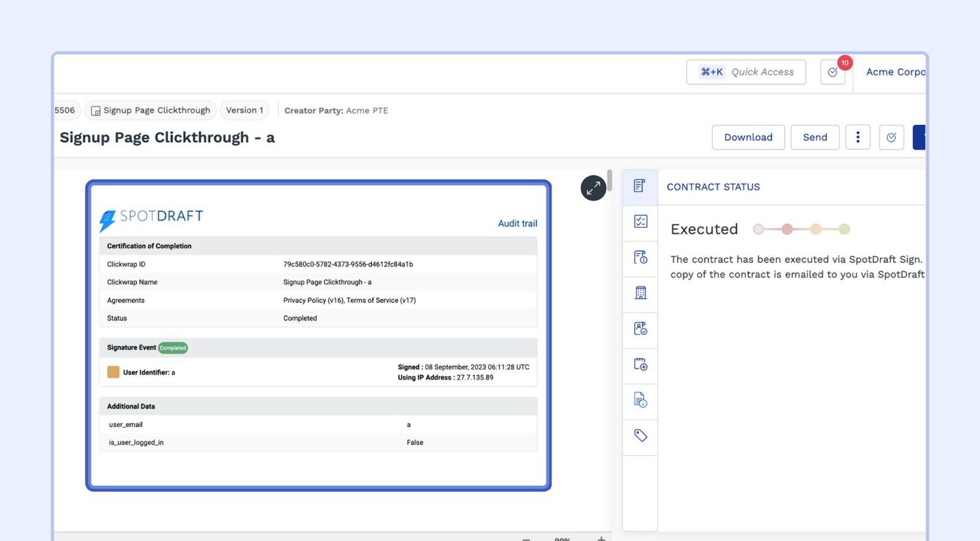This screenshot has width=980, height=541.
Task: Open the three-dot more options menu
Action: coord(858,137)
